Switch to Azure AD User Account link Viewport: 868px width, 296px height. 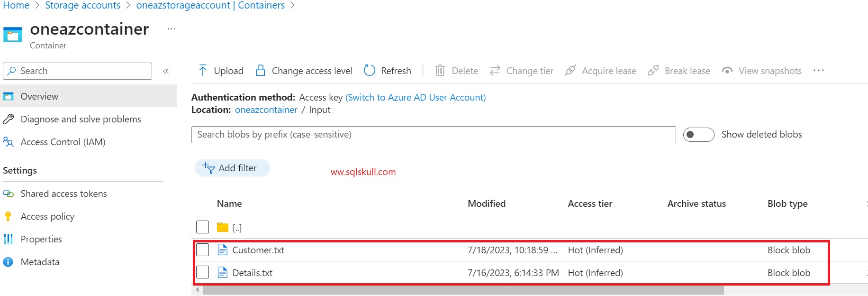416,97
